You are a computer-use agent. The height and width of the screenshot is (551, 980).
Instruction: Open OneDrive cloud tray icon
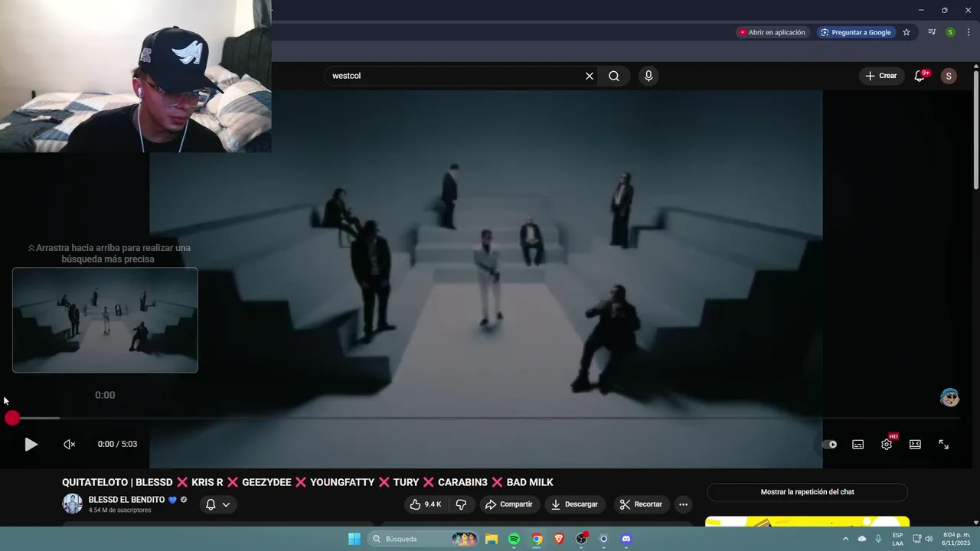[862, 539]
